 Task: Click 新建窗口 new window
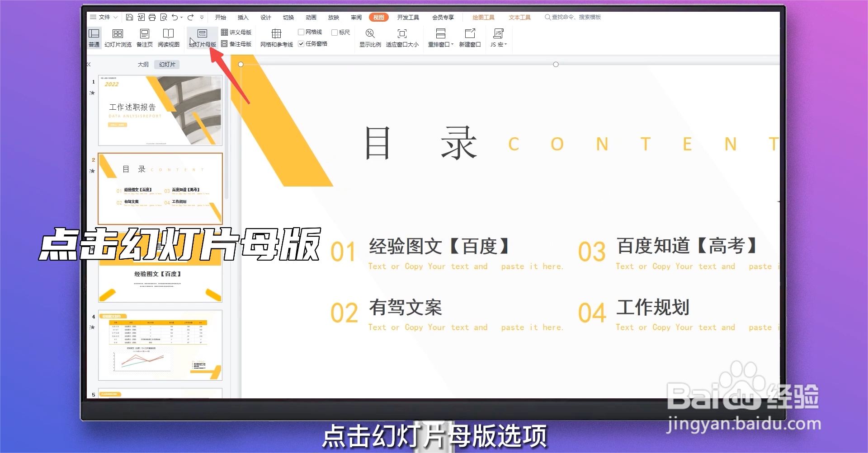coord(470,38)
